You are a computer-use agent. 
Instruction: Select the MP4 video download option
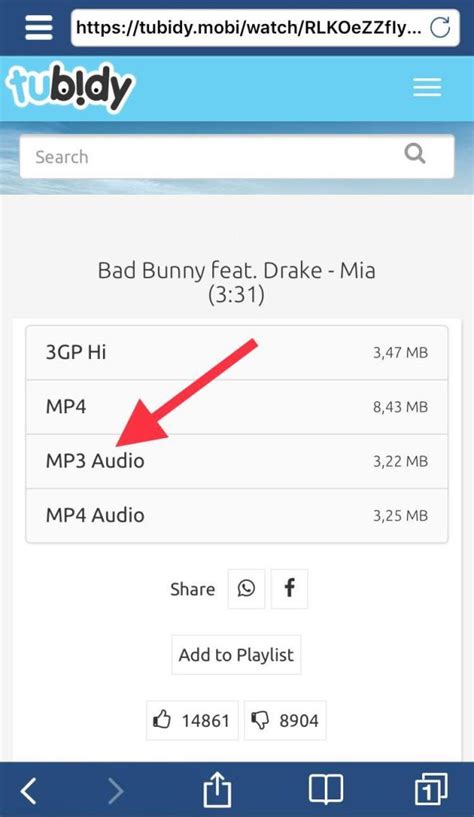point(237,407)
